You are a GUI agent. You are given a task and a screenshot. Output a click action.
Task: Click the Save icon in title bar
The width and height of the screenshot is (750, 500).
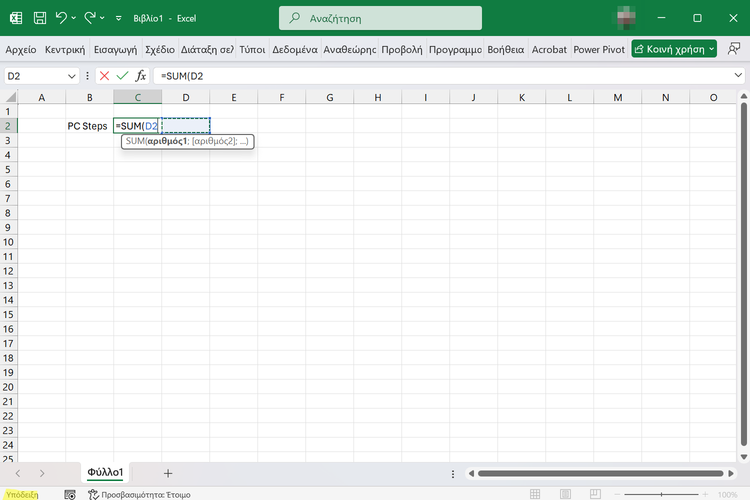[x=39, y=18]
